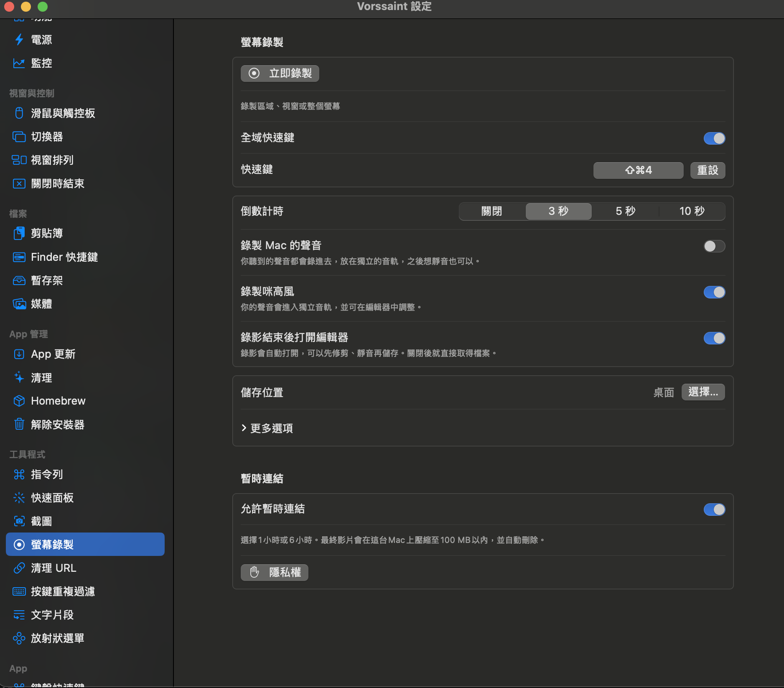Click the 隱私權 button
Image resolution: width=784 pixels, height=688 pixels.
coord(275,572)
